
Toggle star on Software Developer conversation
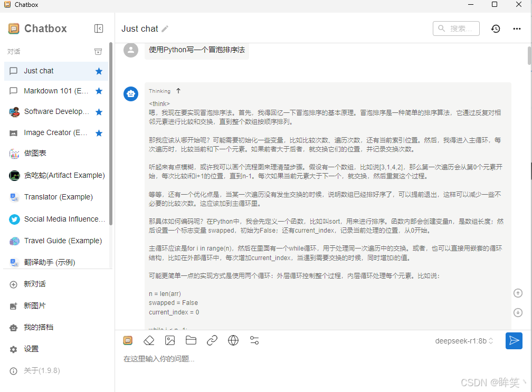click(99, 112)
